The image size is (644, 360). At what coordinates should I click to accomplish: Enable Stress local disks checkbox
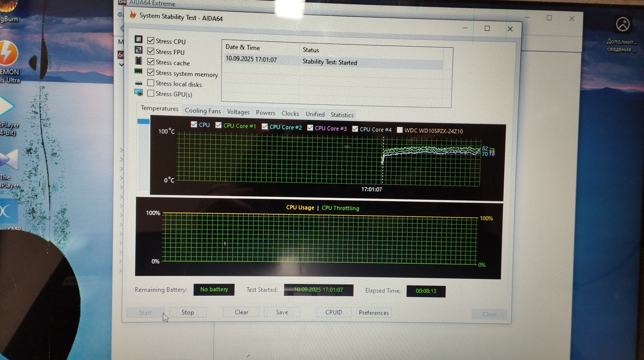click(x=151, y=83)
